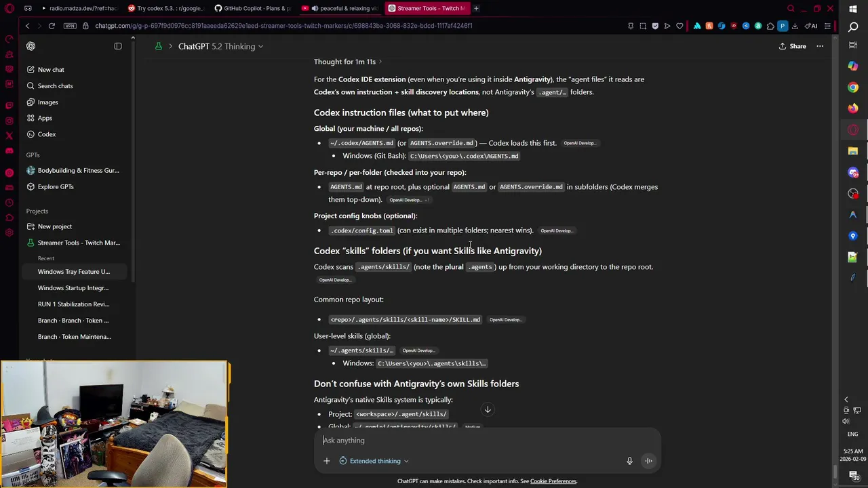The width and height of the screenshot is (868, 488).
Task: Open the three-dot conversation options menu
Action: click(820, 46)
